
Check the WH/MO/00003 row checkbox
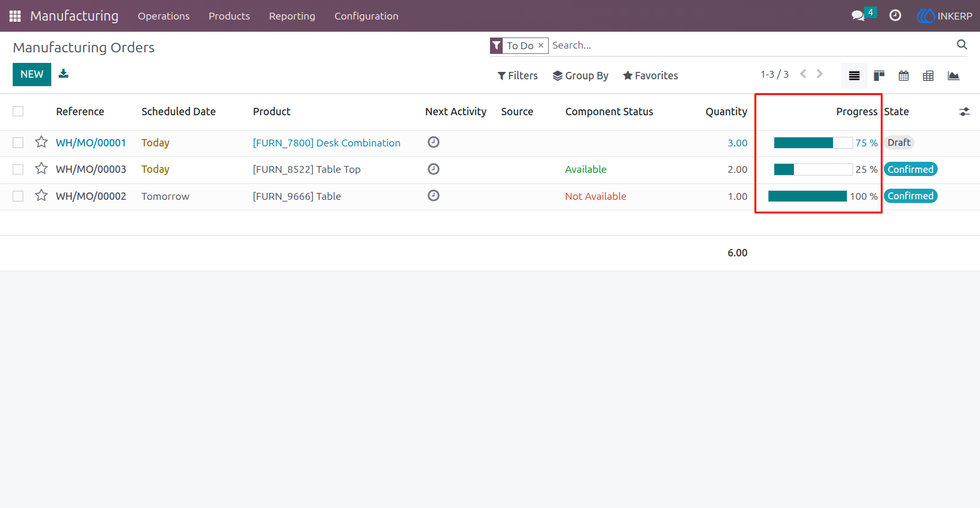pyautogui.click(x=18, y=169)
